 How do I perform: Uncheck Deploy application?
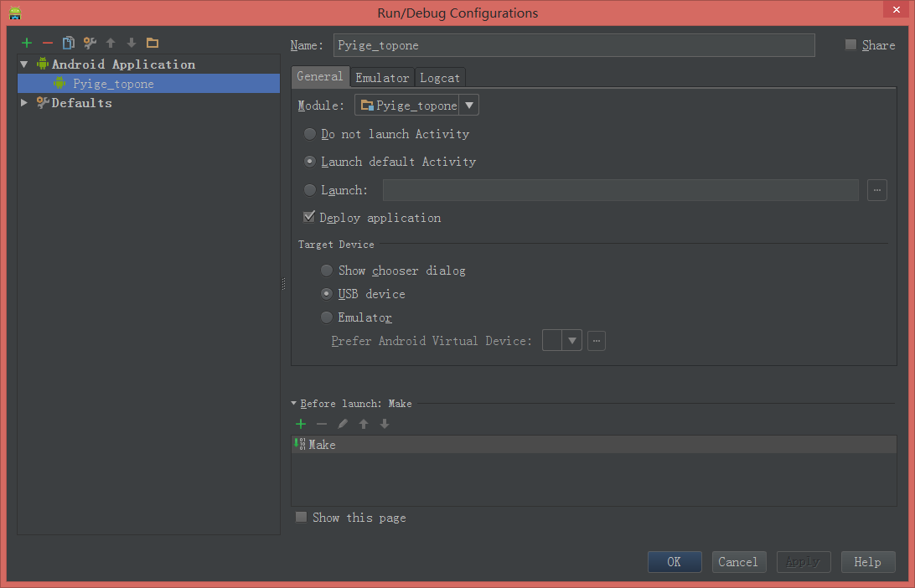point(309,216)
